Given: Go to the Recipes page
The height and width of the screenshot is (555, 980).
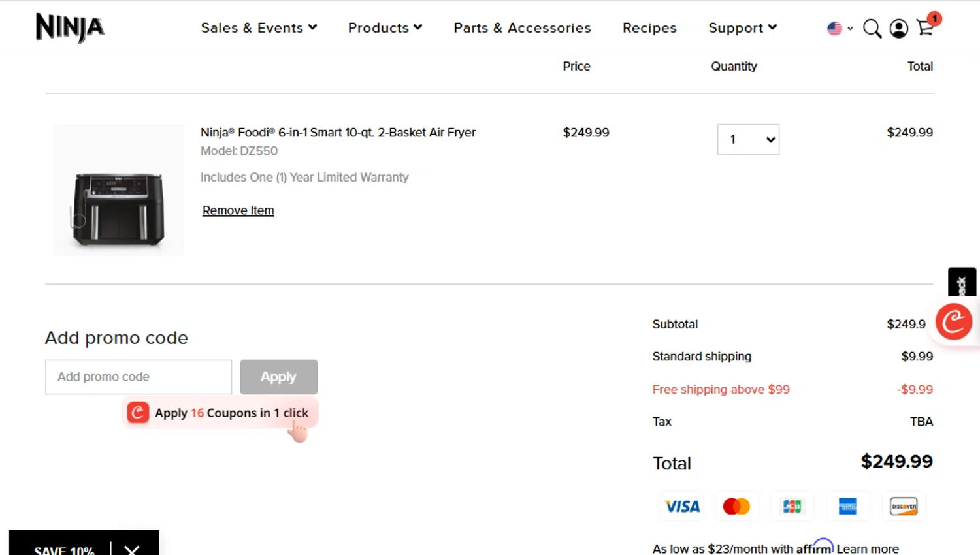Looking at the screenshot, I should (649, 28).
